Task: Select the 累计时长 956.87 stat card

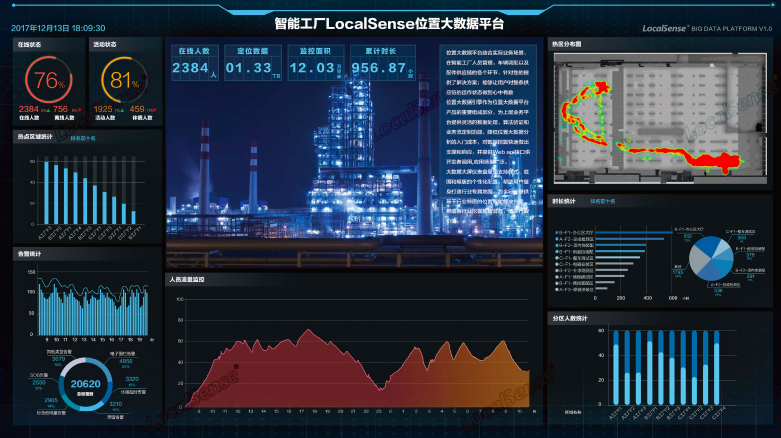Action: point(378,62)
